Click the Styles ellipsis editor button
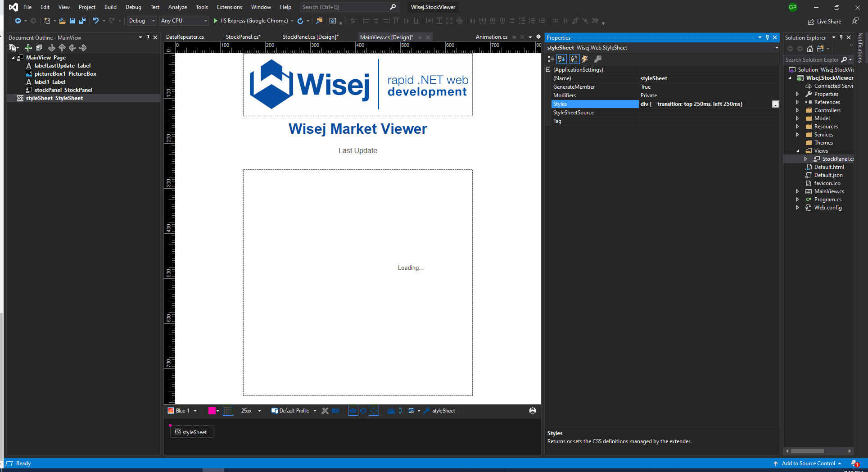The width and height of the screenshot is (868, 472). (x=775, y=104)
